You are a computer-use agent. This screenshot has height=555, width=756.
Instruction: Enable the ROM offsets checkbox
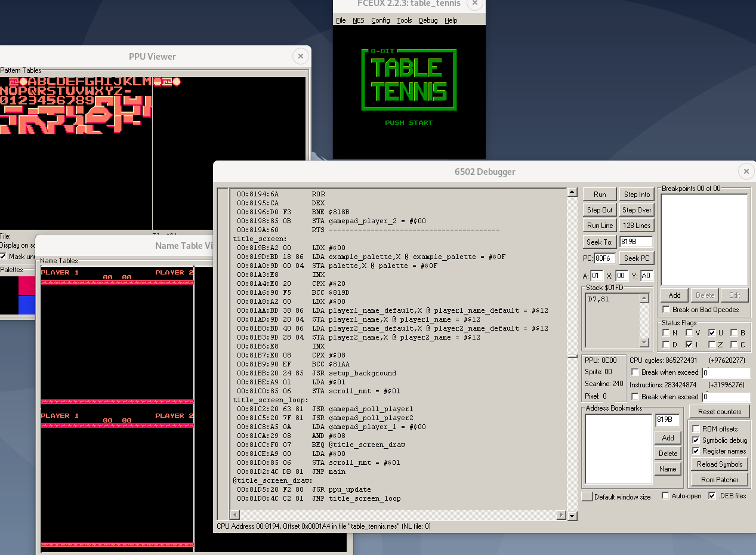[696, 429]
